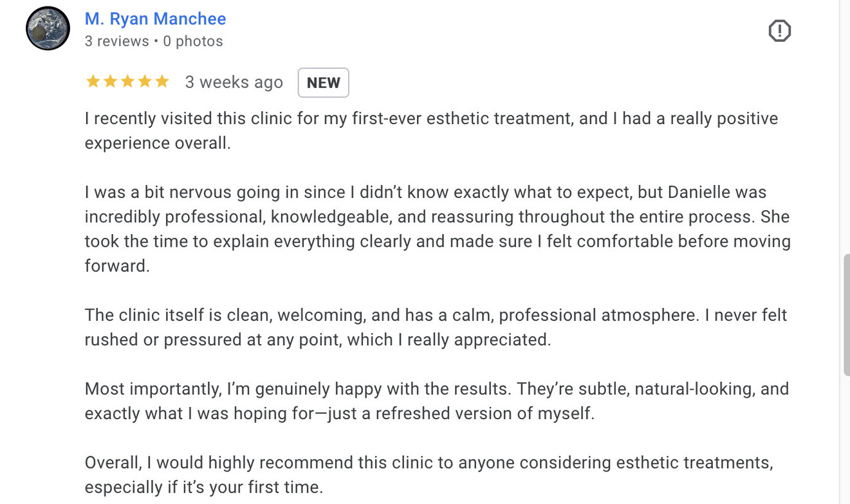850x504 pixels.
Task: Click the paragraph starting "The clinic itself"
Action: tap(436, 327)
